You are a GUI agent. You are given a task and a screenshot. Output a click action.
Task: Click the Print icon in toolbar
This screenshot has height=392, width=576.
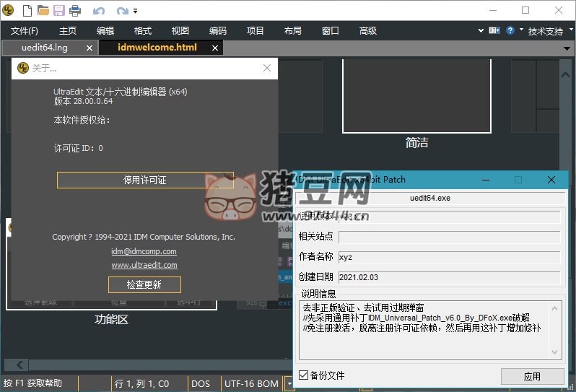pyautogui.click(x=74, y=11)
